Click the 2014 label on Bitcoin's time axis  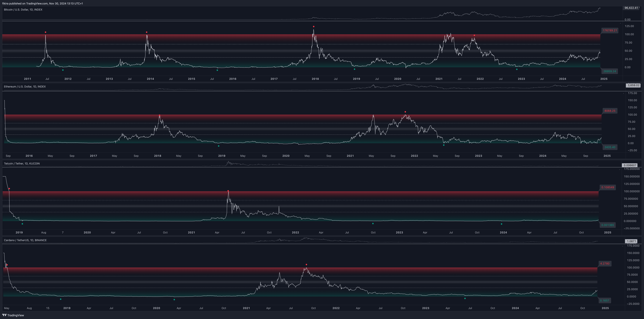(150, 79)
